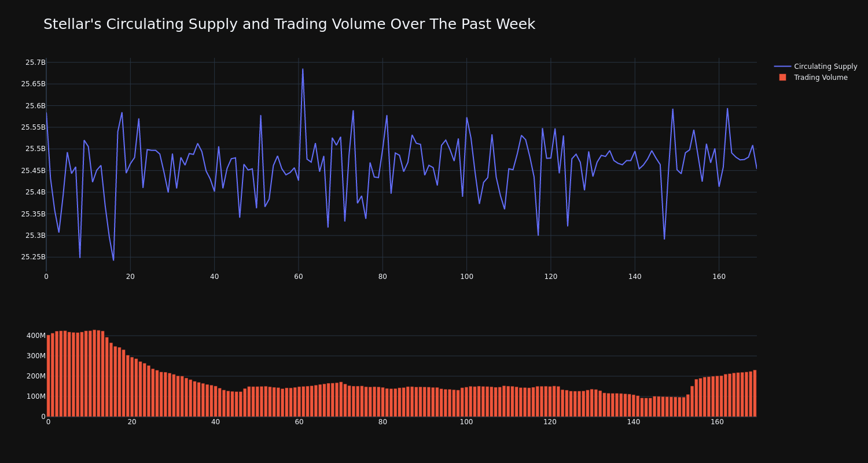Image resolution: width=868 pixels, height=463 pixels.
Task: Click the 25.25B y-axis label
Action: [33, 257]
